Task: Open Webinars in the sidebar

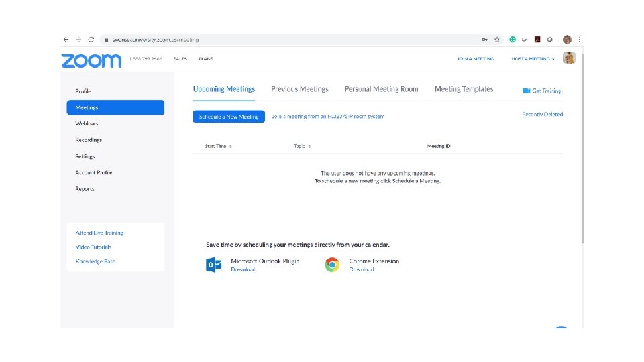Action: click(x=87, y=123)
